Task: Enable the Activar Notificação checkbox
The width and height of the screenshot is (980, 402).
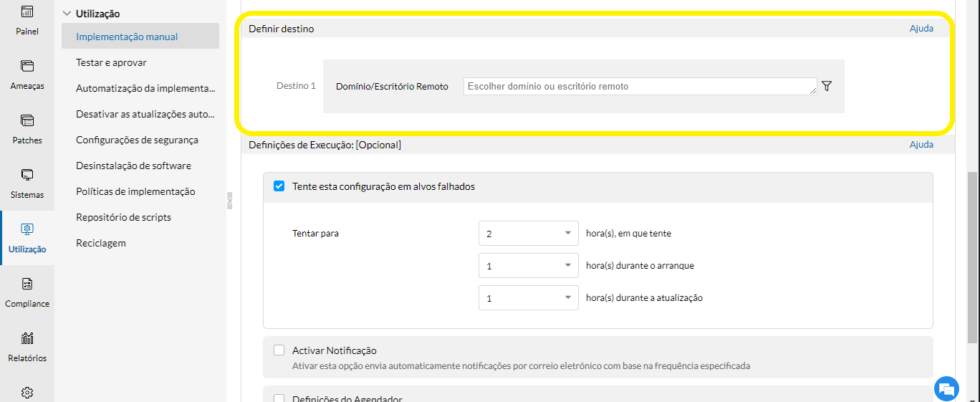Action: [279, 350]
